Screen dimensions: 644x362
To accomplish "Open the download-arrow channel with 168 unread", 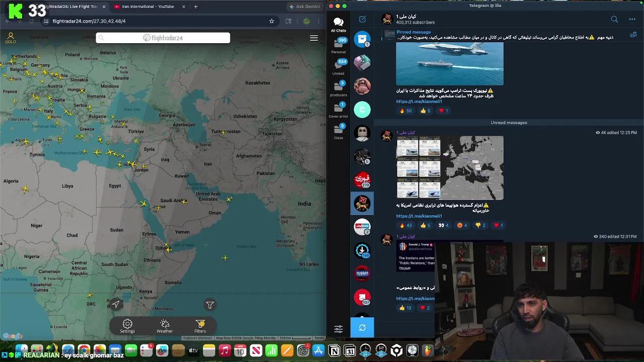I will (x=362, y=250).
